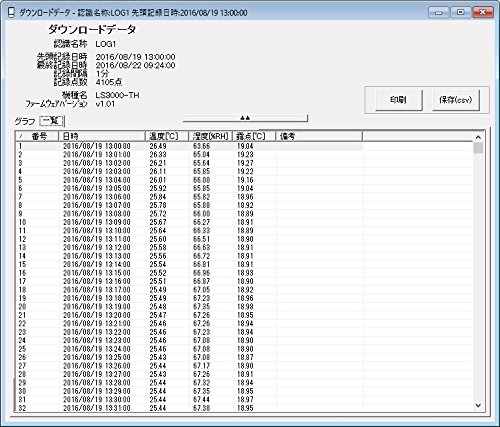The image size is (500, 427).
Task: Maximize the download data window
Action: [461, 13]
